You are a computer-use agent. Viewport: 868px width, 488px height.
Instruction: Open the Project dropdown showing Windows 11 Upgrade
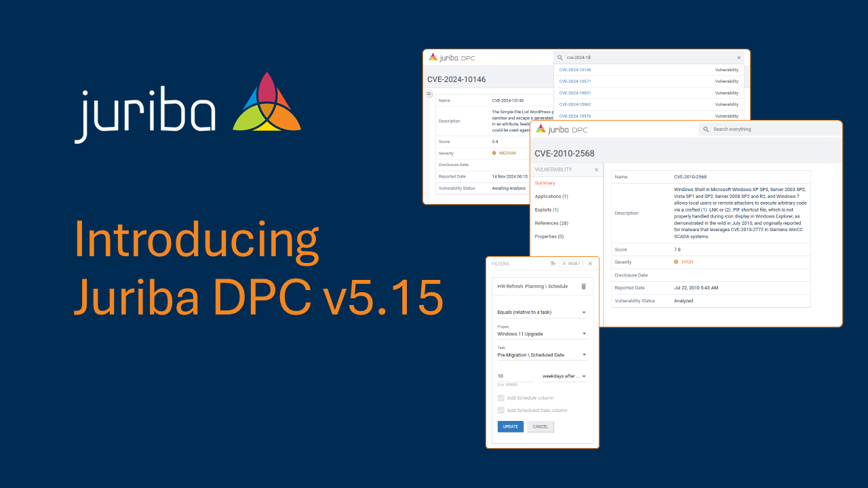click(x=542, y=333)
